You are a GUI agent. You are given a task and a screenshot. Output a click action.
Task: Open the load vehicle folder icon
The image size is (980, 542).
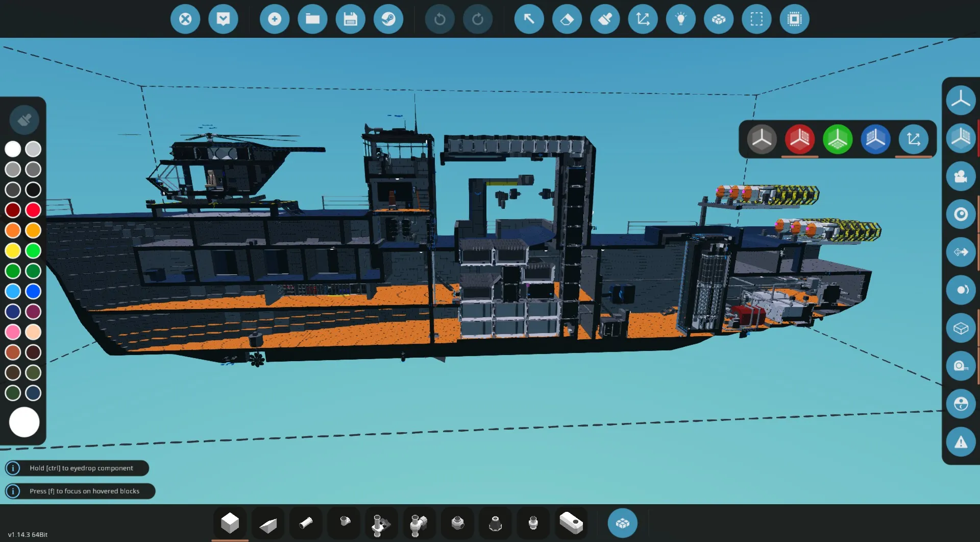(312, 19)
